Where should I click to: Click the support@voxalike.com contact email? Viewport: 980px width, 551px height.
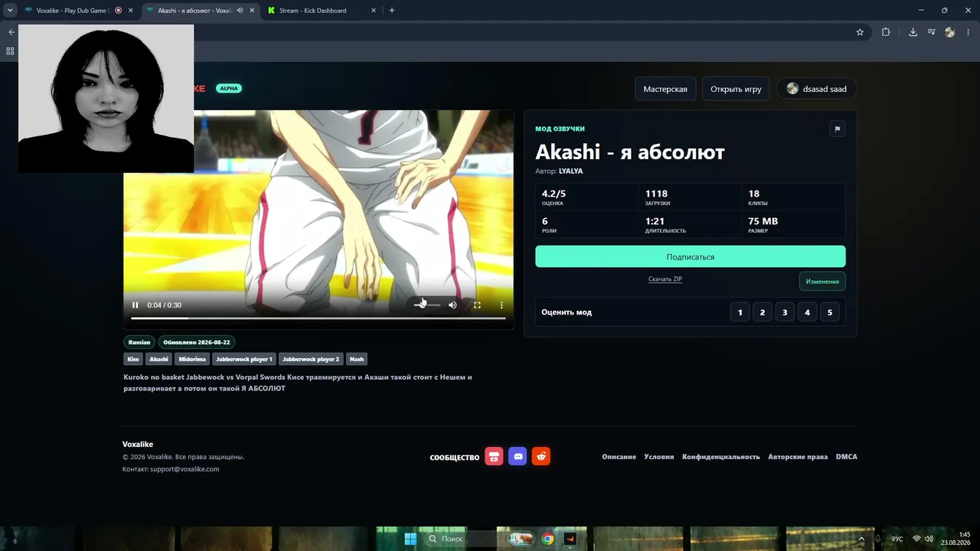[x=185, y=469]
